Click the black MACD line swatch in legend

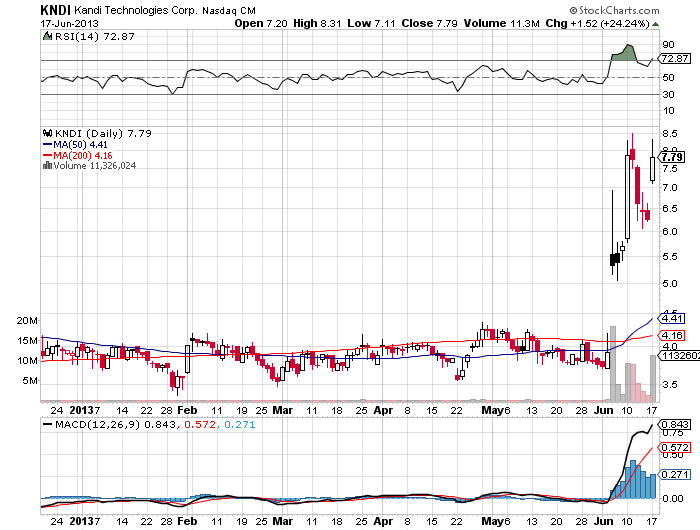point(47,424)
